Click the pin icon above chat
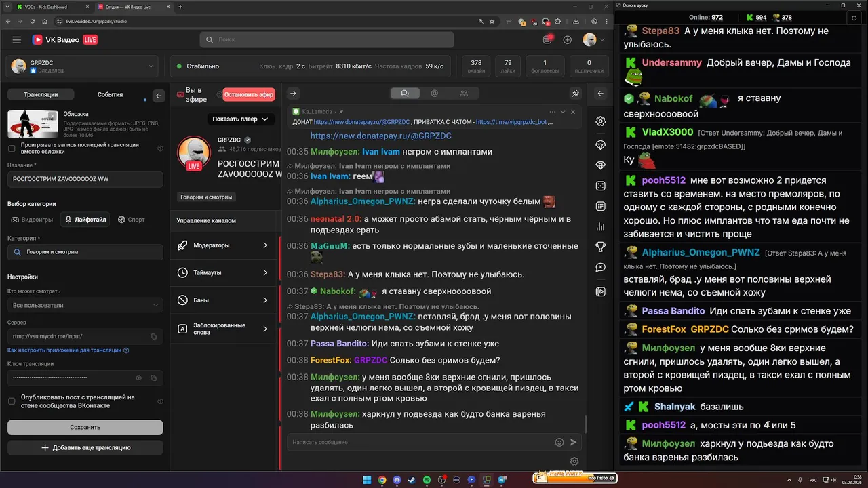The image size is (868, 488). point(575,94)
